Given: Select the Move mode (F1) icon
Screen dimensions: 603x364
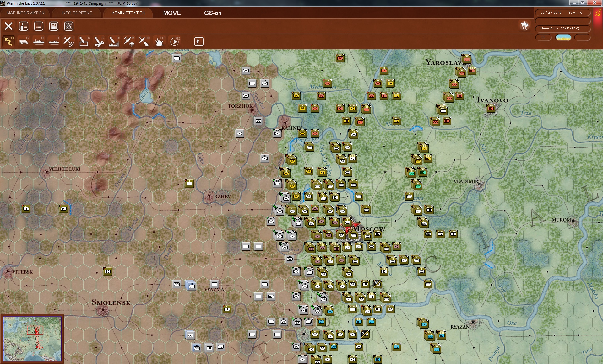Looking at the screenshot, I should pos(8,41).
